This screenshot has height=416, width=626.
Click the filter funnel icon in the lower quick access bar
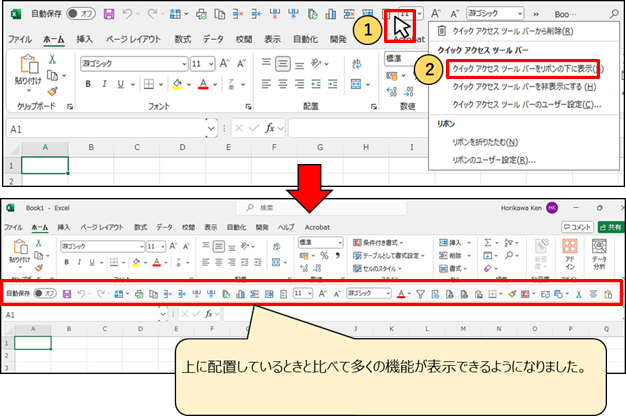click(x=420, y=294)
